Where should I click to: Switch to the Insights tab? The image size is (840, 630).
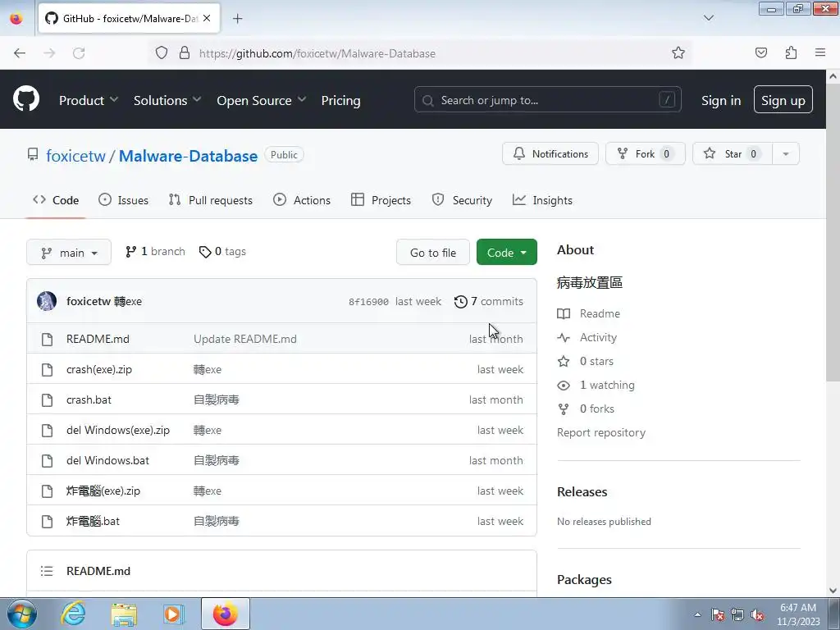(542, 200)
